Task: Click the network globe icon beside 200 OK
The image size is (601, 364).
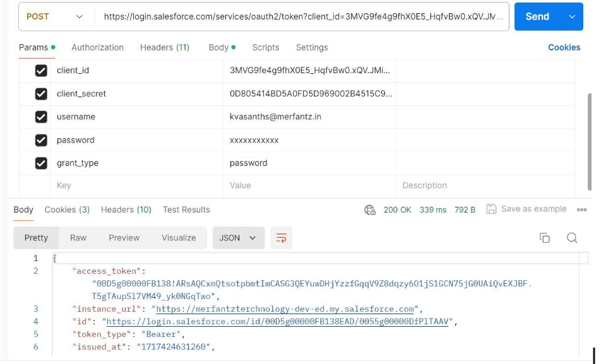Action: [x=369, y=210]
